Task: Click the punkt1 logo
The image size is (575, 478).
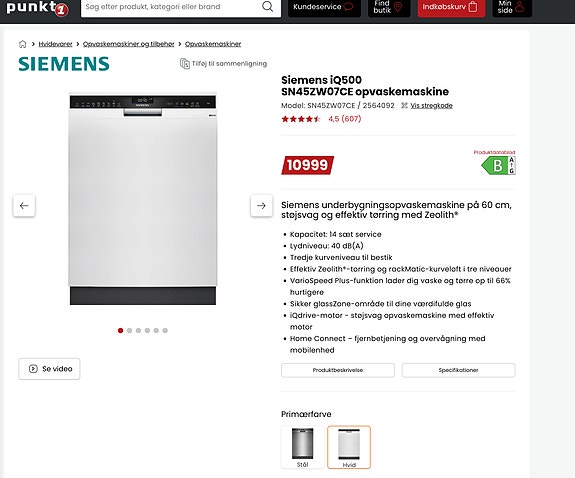Action: [37, 8]
